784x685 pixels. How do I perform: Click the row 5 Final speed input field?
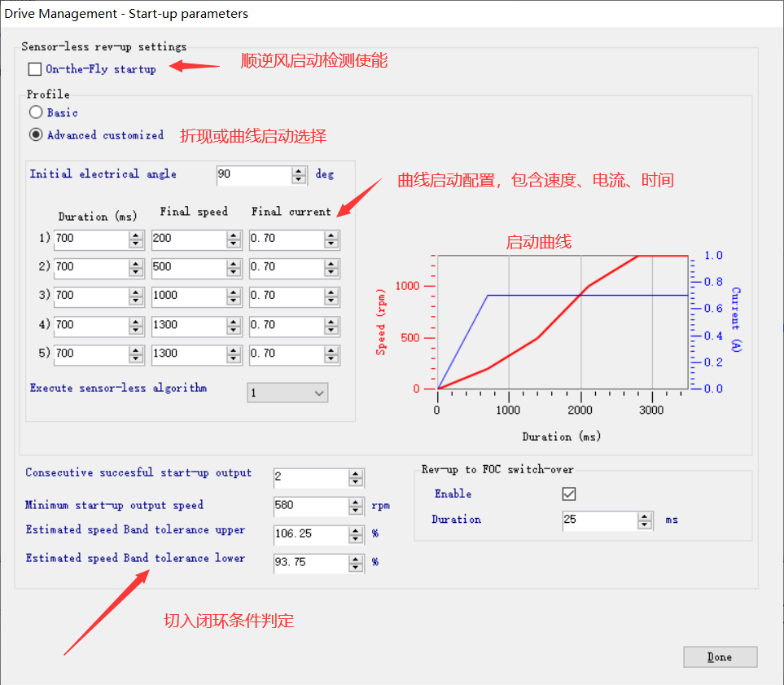tap(189, 353)
